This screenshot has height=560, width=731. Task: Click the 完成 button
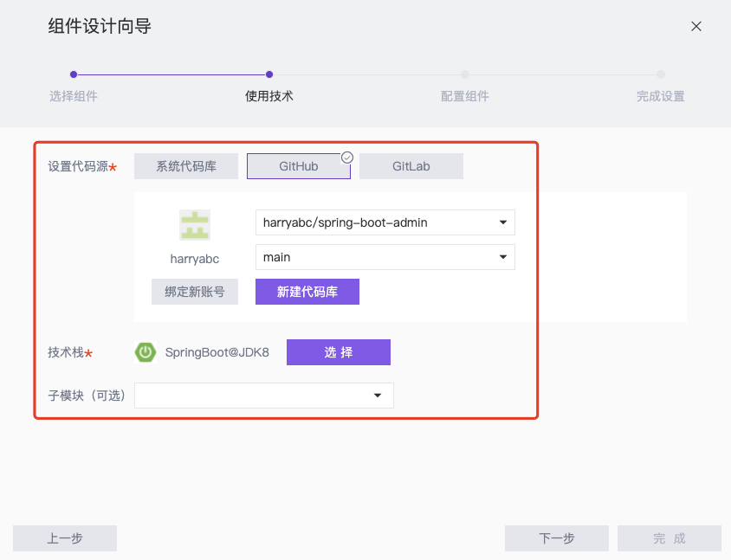(670, 538)
